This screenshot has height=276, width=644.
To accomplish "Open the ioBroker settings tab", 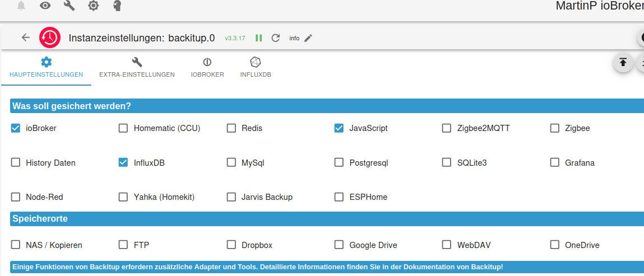I will click(x=207, y=68).
